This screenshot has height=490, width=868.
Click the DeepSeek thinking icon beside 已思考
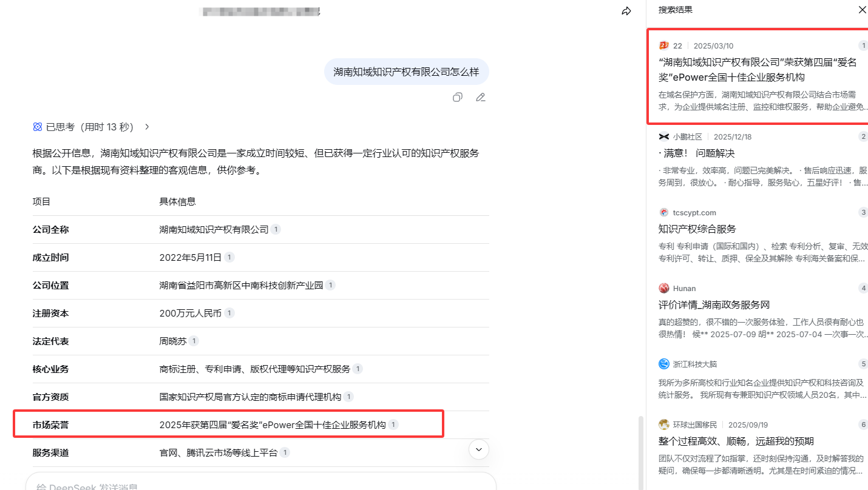click(38, 127)
